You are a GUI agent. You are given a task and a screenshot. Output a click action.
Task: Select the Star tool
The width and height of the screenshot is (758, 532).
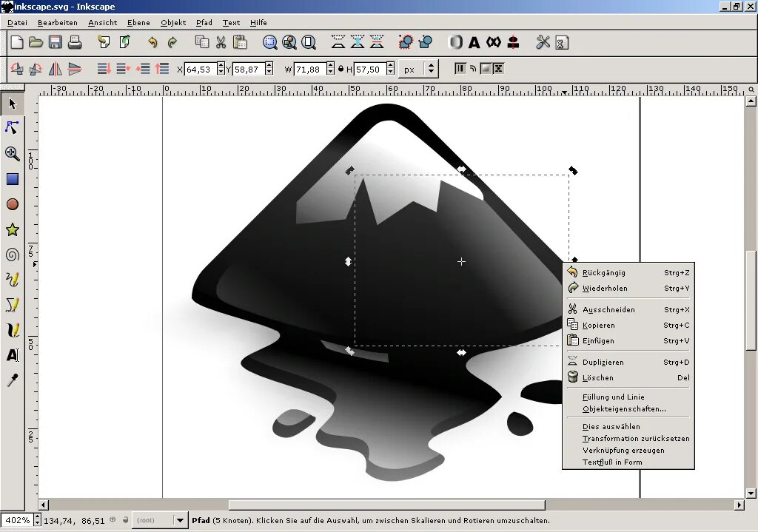[x=13, y=229]
